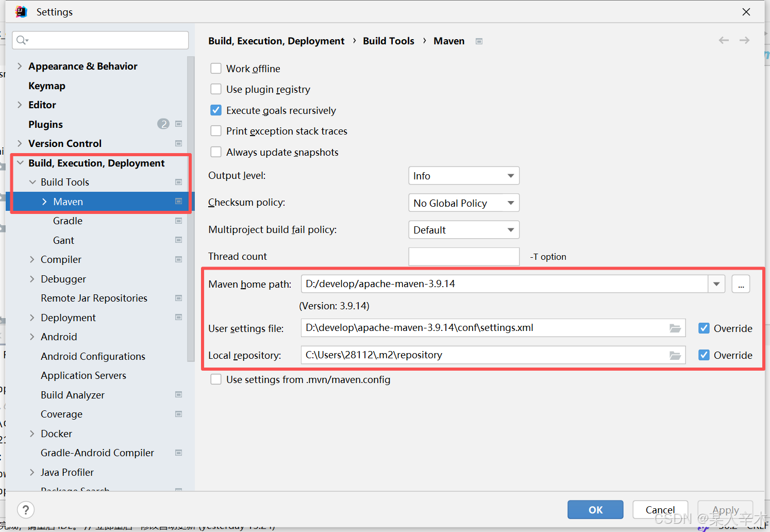Viewport: 770px width, 532px height.
Task: Select Application Servers settings page
Action: pos(83,375)
